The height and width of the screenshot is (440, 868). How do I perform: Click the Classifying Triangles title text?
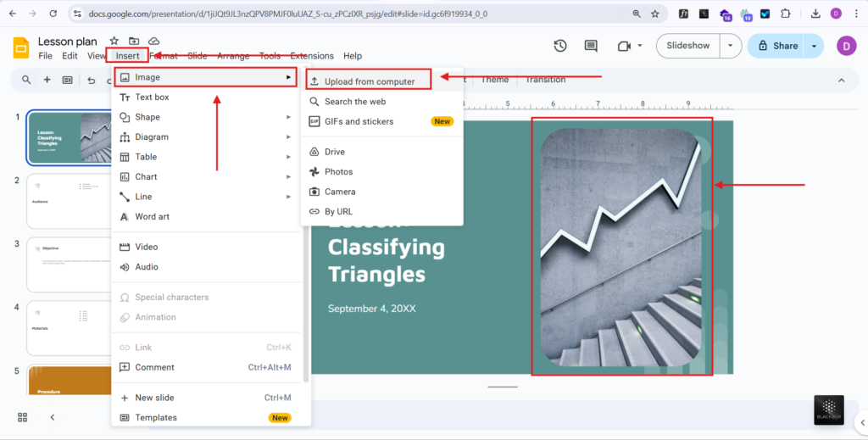coord(387,260)
